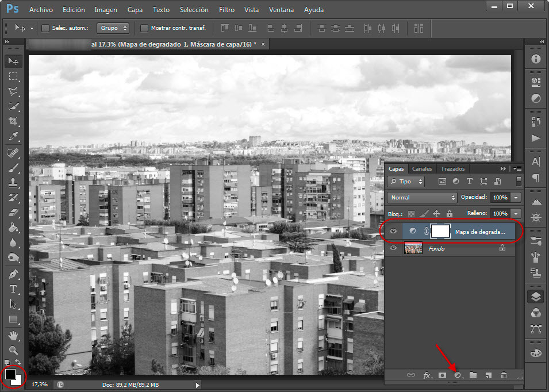Delete layer with trash icon
This screenshot has width=549, height=392.
point(504,375)
